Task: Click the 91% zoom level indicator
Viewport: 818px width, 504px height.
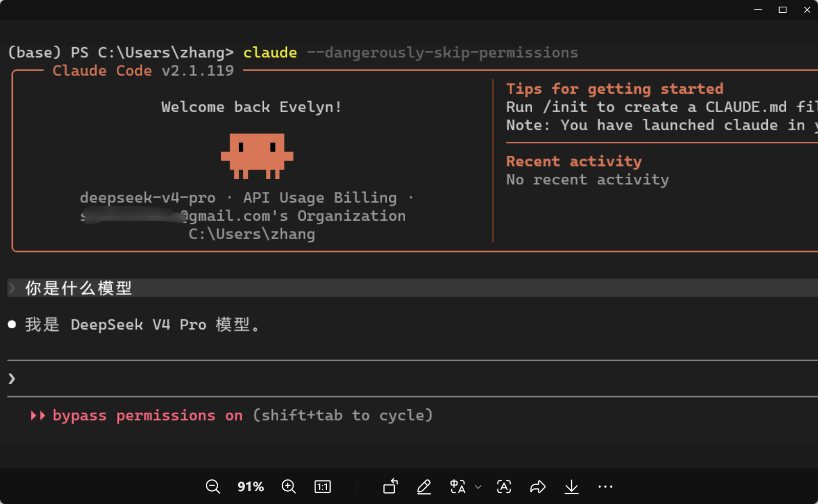Action: click(250, 487)
